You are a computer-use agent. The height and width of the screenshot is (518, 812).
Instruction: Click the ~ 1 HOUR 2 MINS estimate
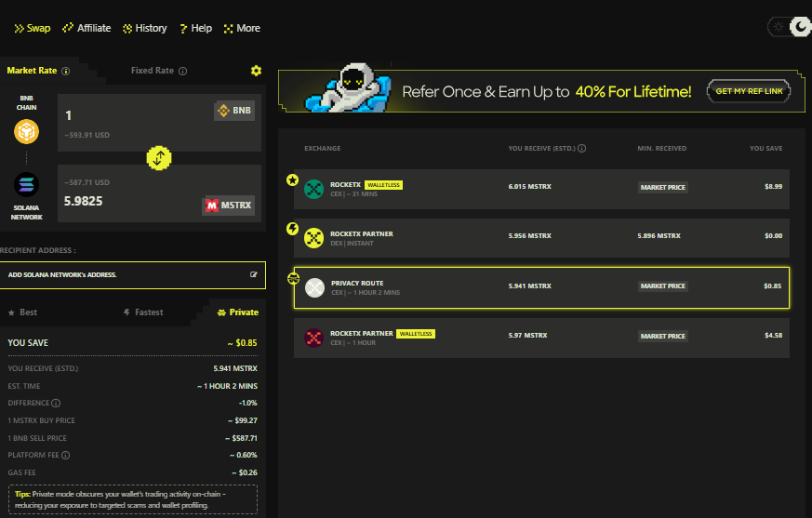click(x=227, y=386)
